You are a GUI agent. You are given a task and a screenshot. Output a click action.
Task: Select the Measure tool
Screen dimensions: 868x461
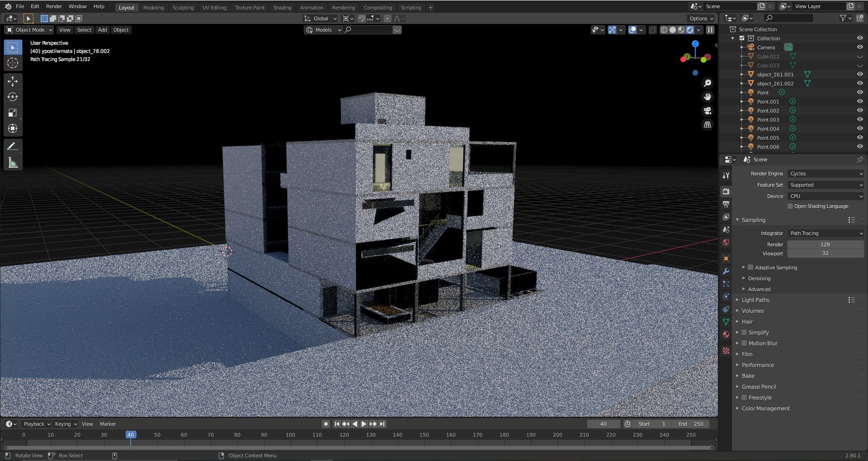pos(13,163)
